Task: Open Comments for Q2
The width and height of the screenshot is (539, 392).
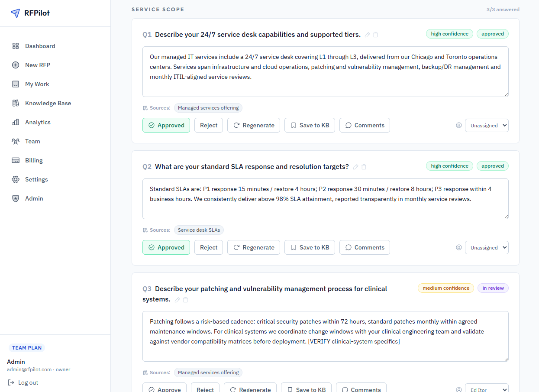Action: click(365, 247)
